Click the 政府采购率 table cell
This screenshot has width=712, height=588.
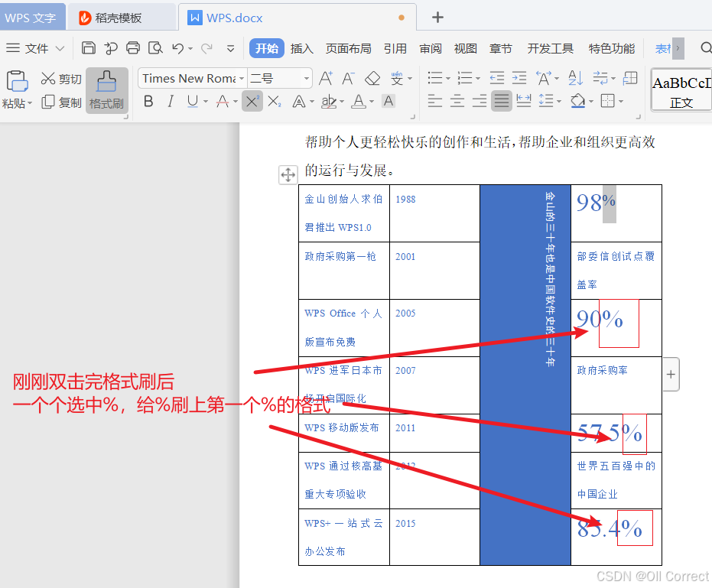[x=616, y=385]
